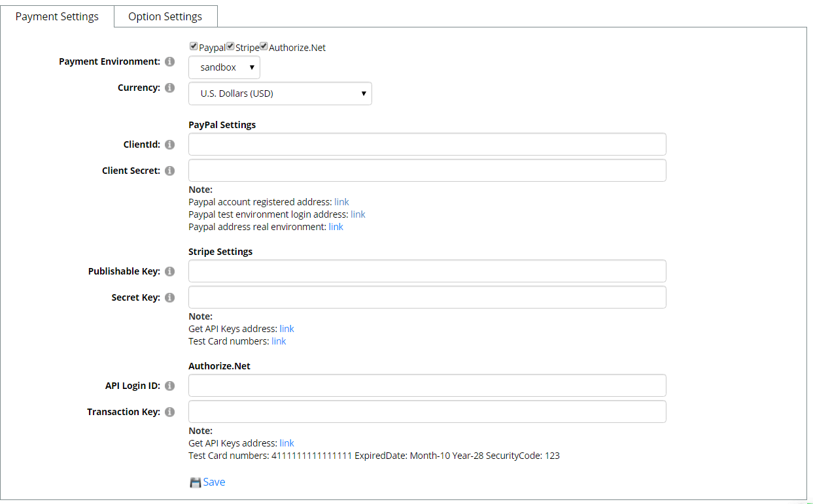Open the sandbox environment dropdown
The width and height of the screenshot is (813, 504).
(224, 67)
